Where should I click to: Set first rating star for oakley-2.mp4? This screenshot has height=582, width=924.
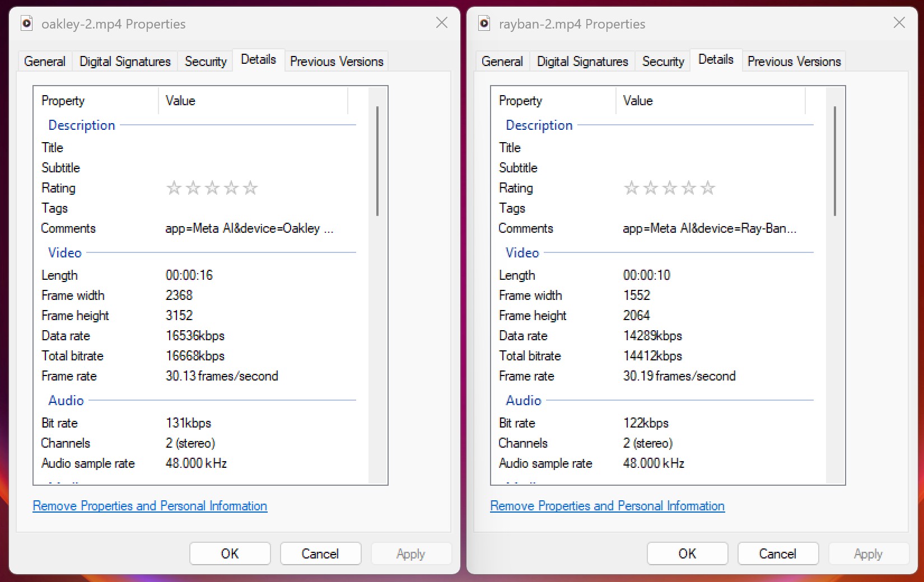[x=174, y=188]
